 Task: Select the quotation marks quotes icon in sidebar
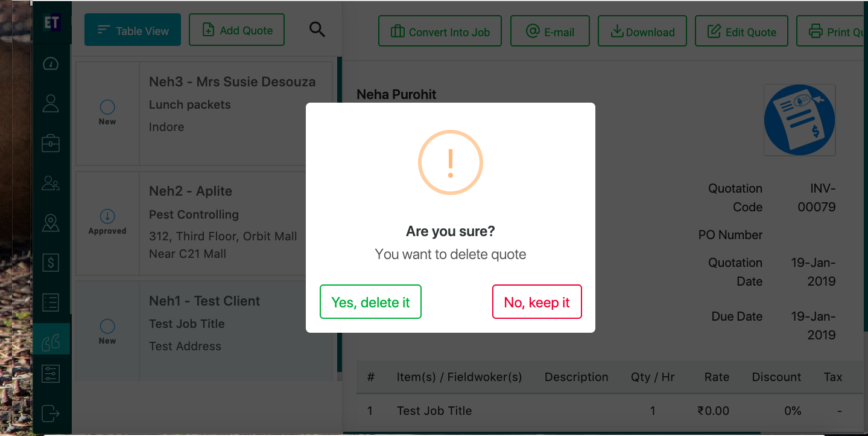(51, 342)
